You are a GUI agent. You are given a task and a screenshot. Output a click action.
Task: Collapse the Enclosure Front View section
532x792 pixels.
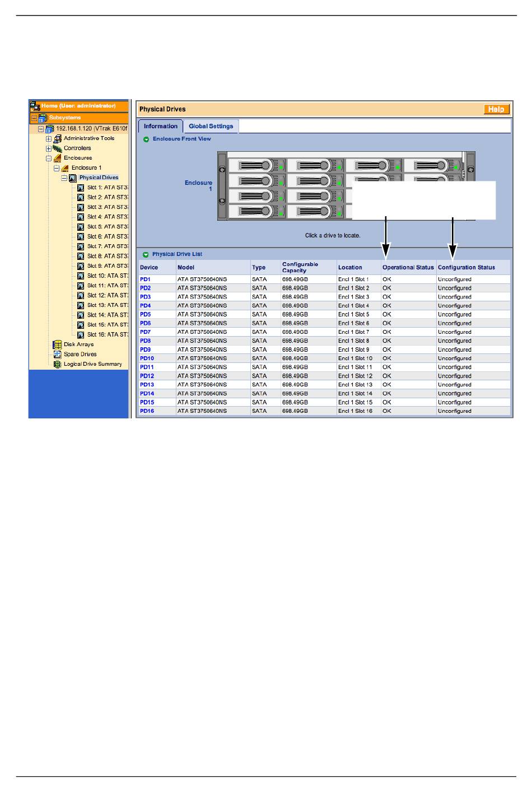[x=146, y=139]
